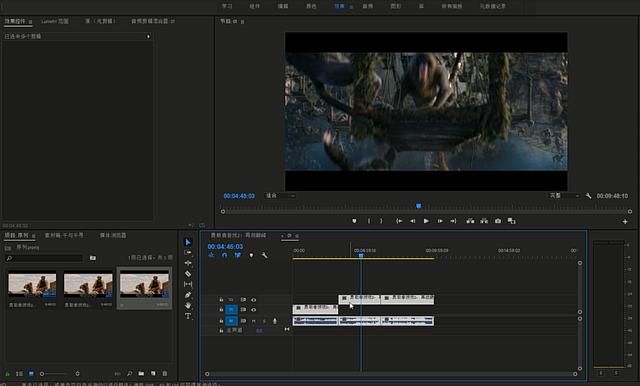Toggle Snap in timeline
Viewport: 640px width, 386px height.
tap(224, 255)
